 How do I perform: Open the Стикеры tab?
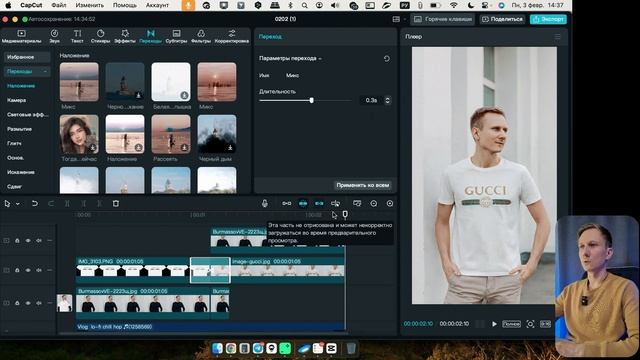(100, 36)
